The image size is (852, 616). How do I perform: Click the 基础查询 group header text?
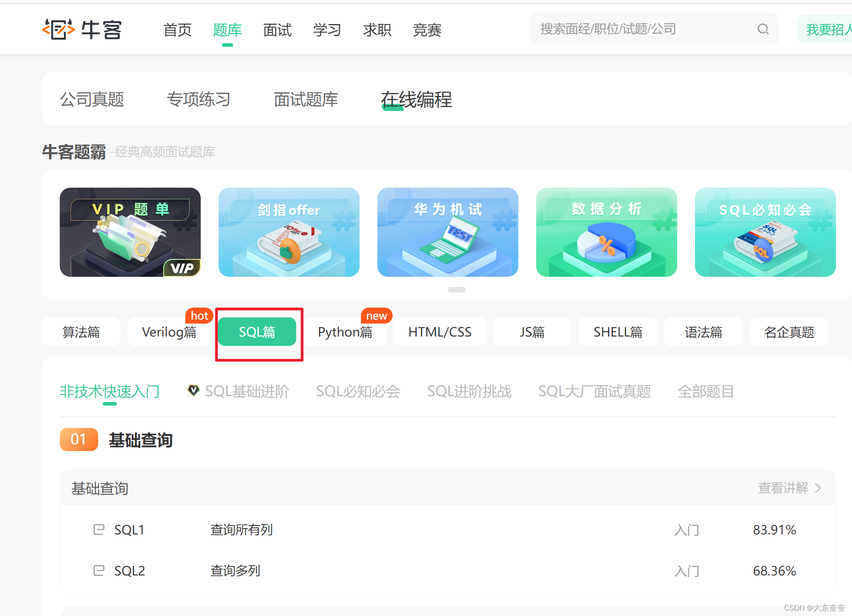tap(100, 488)
